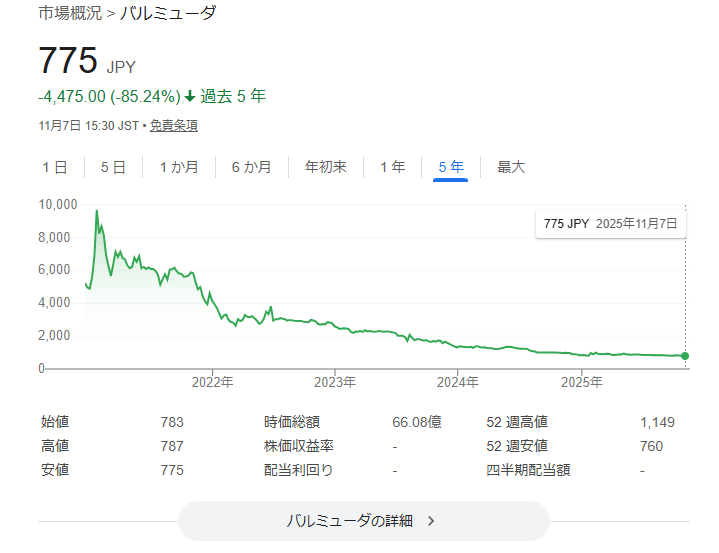Click the 2023年 axis label on chart
This screenshot has height=553, width=719.
pos(335,382)
